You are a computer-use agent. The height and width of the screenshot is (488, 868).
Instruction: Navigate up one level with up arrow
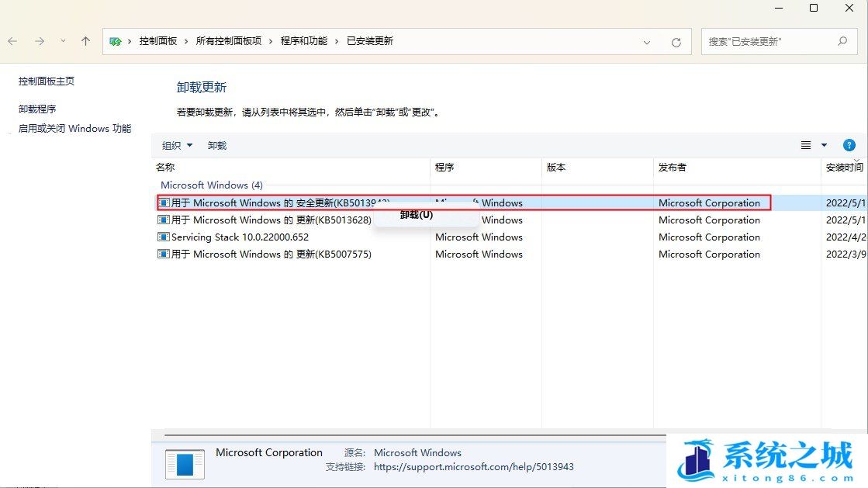pyautogui.click(x=85, y=41)
